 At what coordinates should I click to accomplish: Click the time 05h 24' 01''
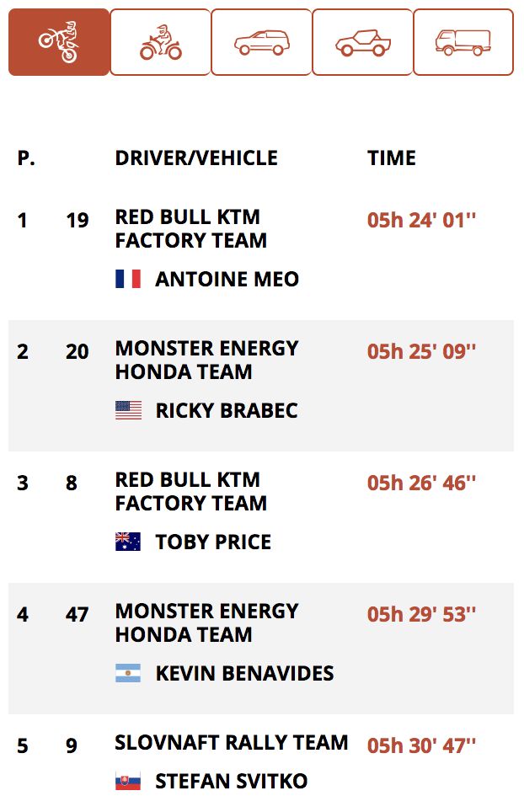click(421, 220)
